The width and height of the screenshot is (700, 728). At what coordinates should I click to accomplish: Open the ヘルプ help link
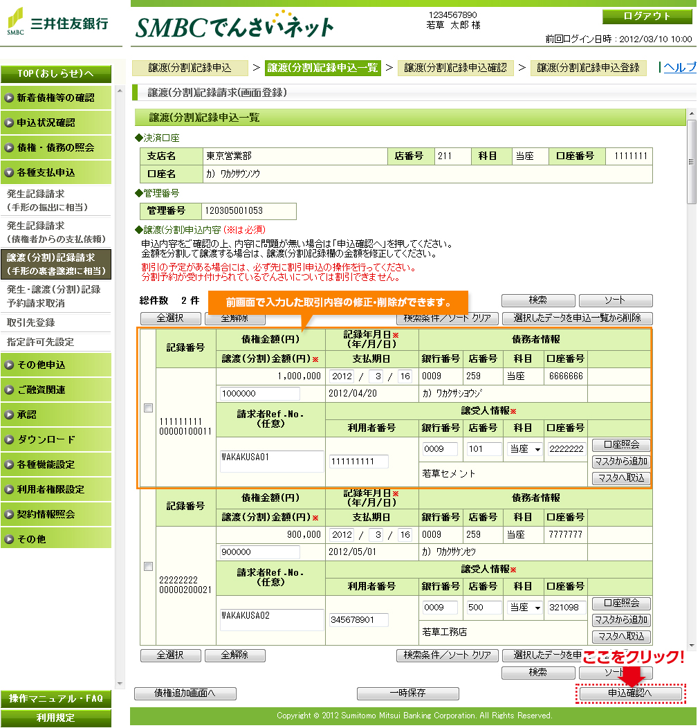click(679, 67)
